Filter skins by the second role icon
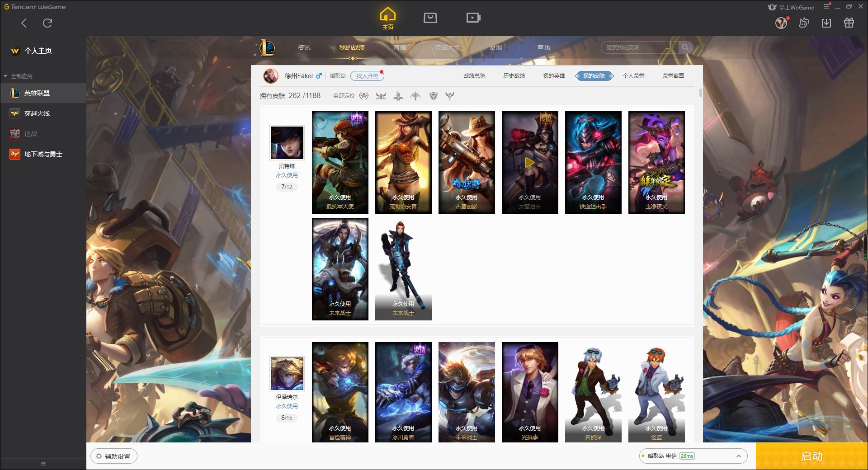Image resolution: width=868 pixels, height=470 pixels. tap(381, 96)
